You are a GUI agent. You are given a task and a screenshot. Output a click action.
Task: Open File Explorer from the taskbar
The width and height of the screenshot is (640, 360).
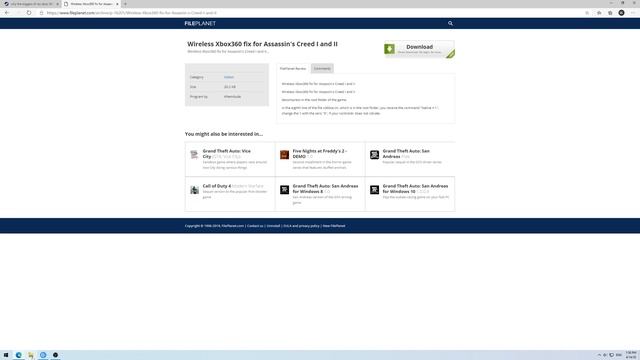tap(31, 355)
